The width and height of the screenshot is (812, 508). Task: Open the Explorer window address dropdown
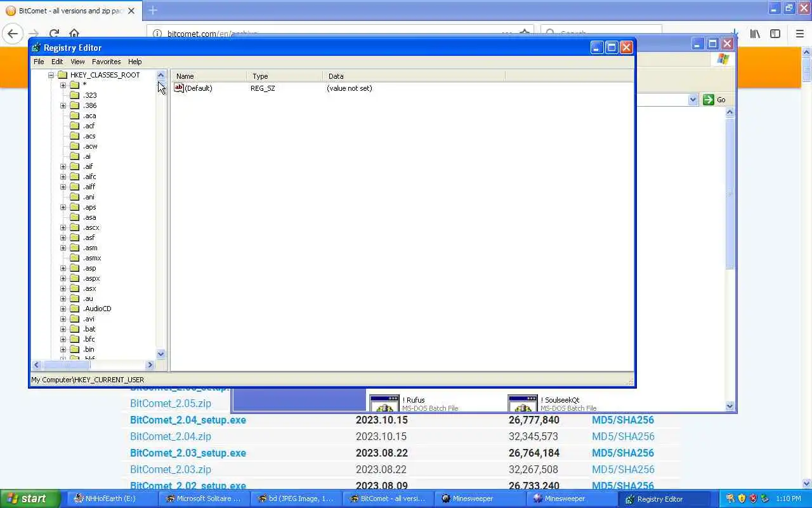(693, 100)
